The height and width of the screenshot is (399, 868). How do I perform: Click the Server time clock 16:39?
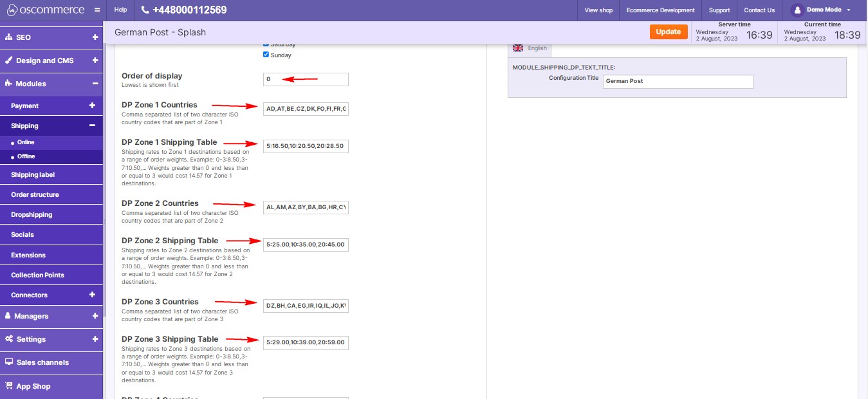point(759,35)
